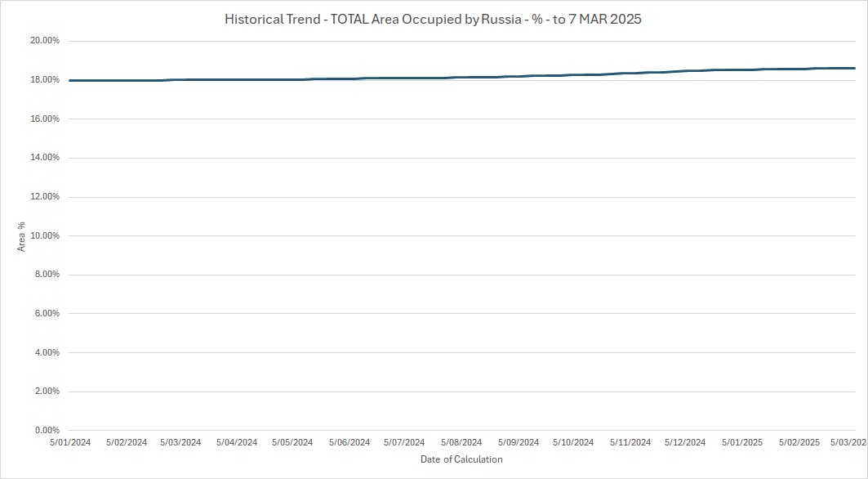Select the 16.00% y-axis tick label
This screenshot has width=868, height=479.
[43, 119]
